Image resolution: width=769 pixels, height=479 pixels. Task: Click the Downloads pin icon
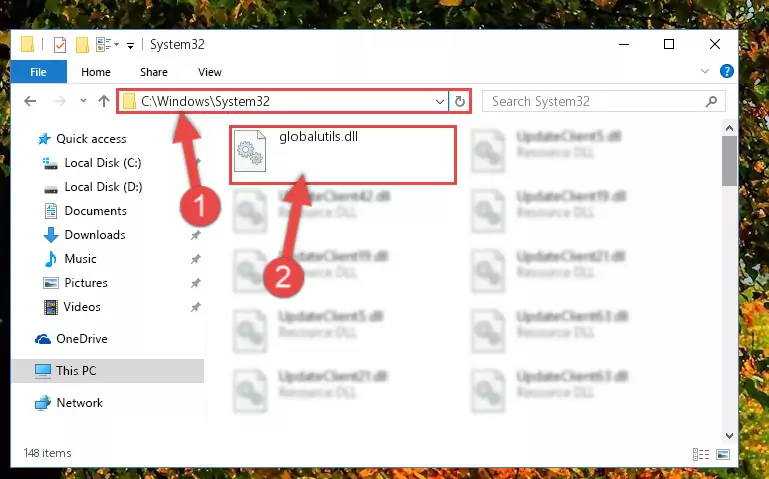(x=195, y=235)
